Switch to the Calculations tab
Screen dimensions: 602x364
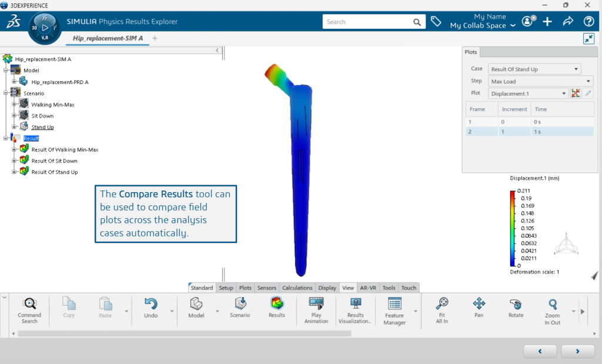(x=297, y=288)
